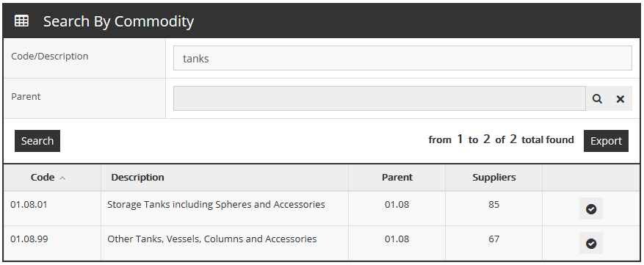Image resolution: width=644 pixels, height=265 pixels.
Task: Click the table grid icon in header
Action: (21, 21)
